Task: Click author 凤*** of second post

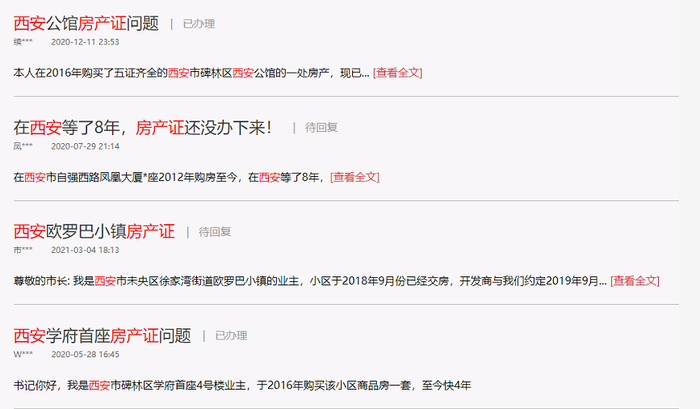Action: click(23, 146)
